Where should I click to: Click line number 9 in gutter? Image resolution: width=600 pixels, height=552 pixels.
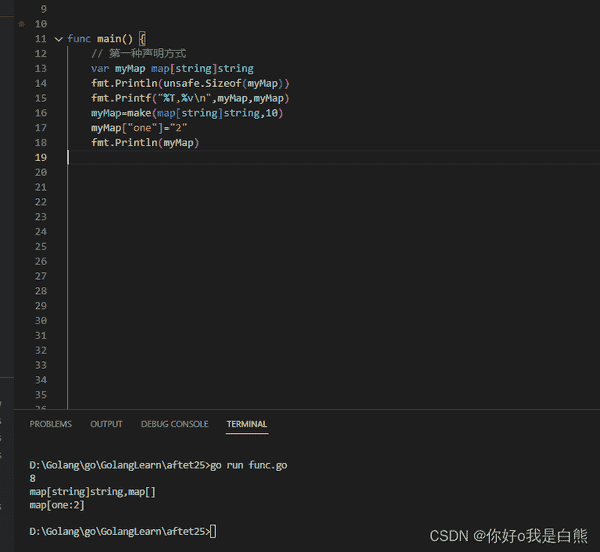click(x=43, y=9)
